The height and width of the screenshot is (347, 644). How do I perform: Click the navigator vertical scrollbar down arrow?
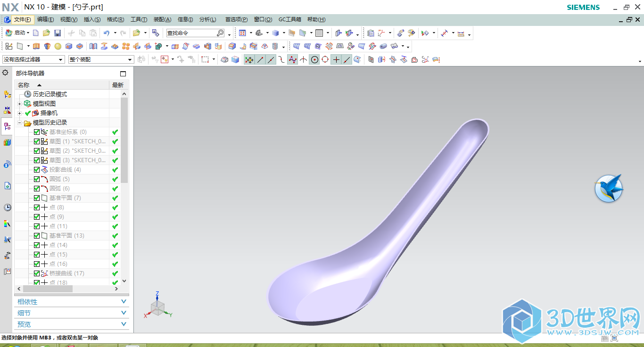pyautogui.click(x=124, y=281)
